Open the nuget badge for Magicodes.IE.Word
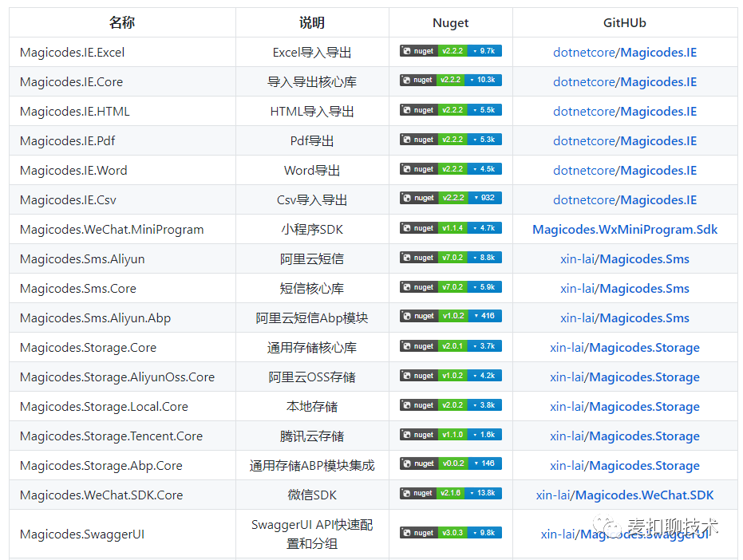Image resolution: width=743 pixels, height=560 pixels. [451, 169]
